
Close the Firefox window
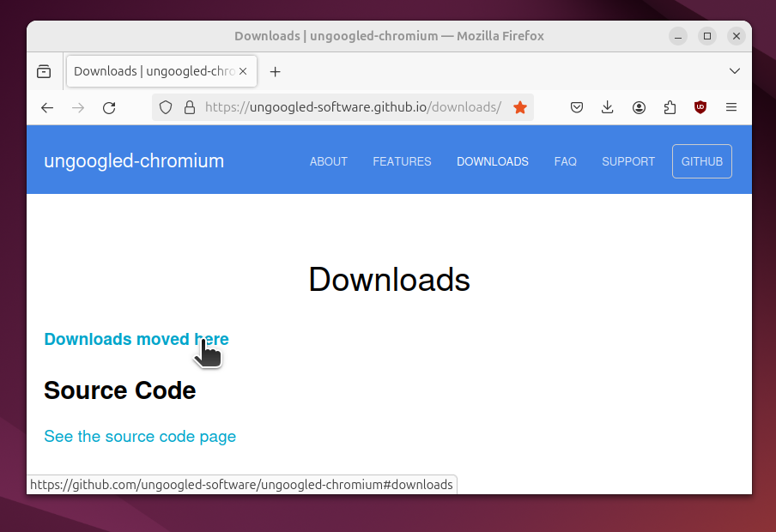point(737,36)
